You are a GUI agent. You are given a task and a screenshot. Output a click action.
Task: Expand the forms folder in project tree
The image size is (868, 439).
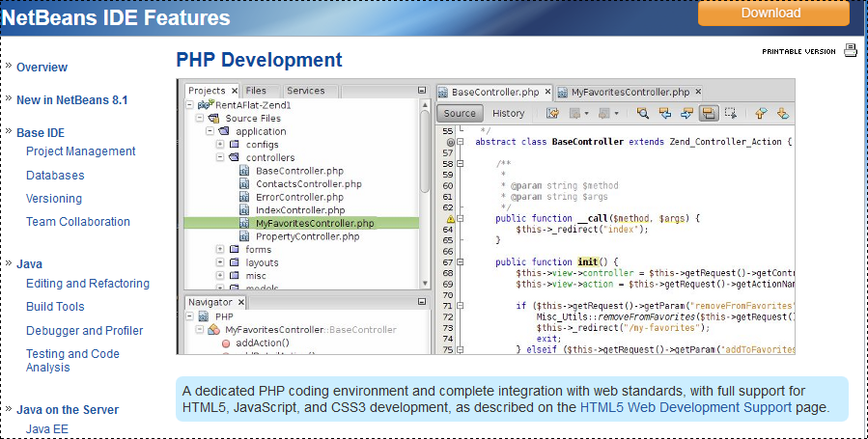pyautogui.click(x=220, y=250)
